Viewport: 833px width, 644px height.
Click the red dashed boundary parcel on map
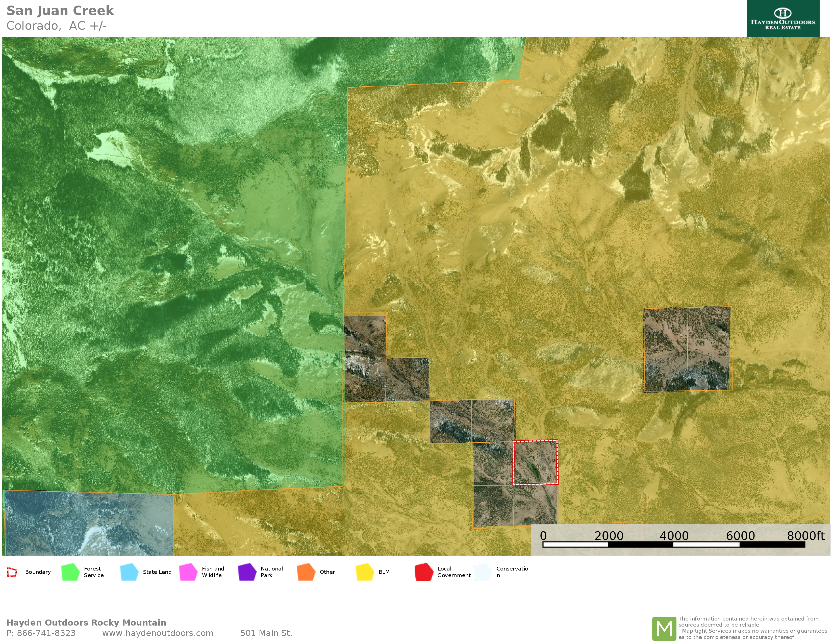coord(535,462)
